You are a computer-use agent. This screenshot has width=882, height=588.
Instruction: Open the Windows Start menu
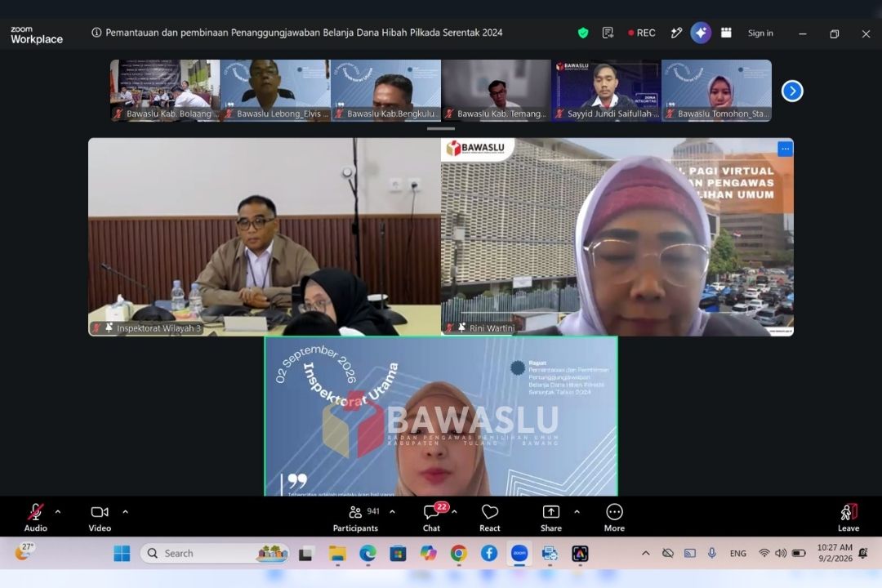pos(122,554)
